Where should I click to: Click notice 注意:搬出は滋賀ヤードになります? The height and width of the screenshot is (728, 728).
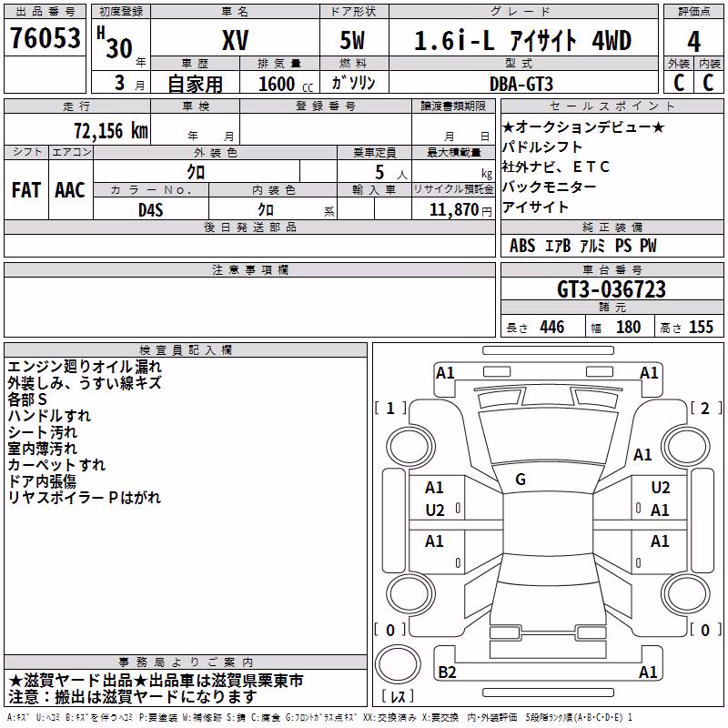click(x=133, y=697)
